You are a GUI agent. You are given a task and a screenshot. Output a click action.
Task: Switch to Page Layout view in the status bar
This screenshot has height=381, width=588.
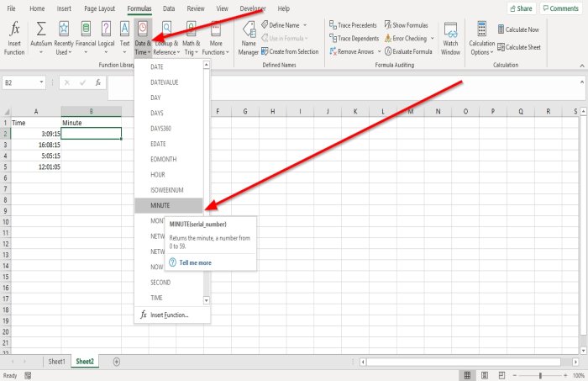coord(485,375)
